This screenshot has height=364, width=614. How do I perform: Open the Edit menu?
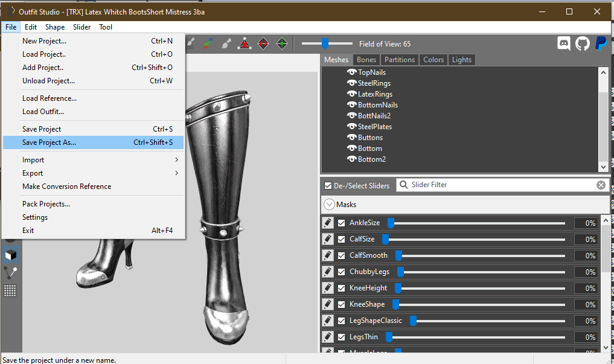pos(31,27)
